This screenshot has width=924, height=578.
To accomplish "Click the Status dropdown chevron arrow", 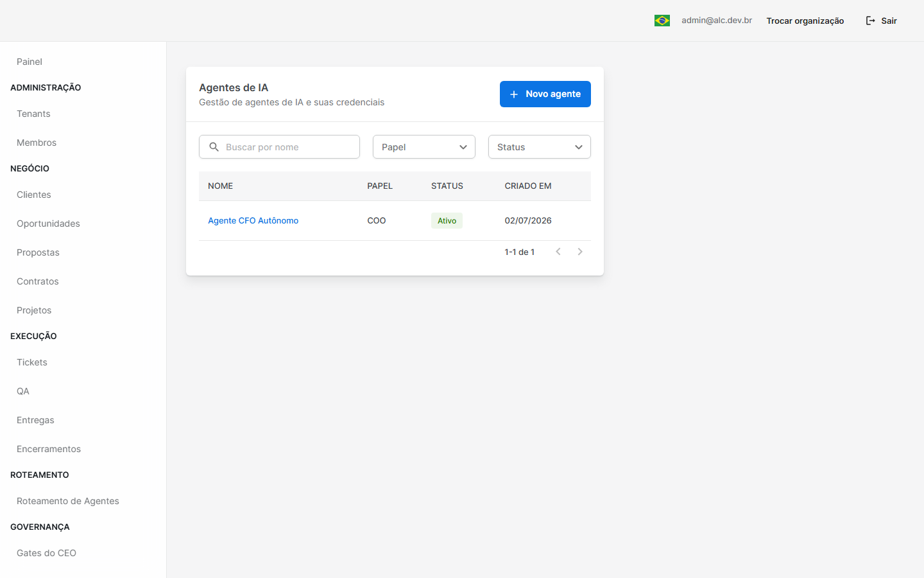I will tap(579, 147).
